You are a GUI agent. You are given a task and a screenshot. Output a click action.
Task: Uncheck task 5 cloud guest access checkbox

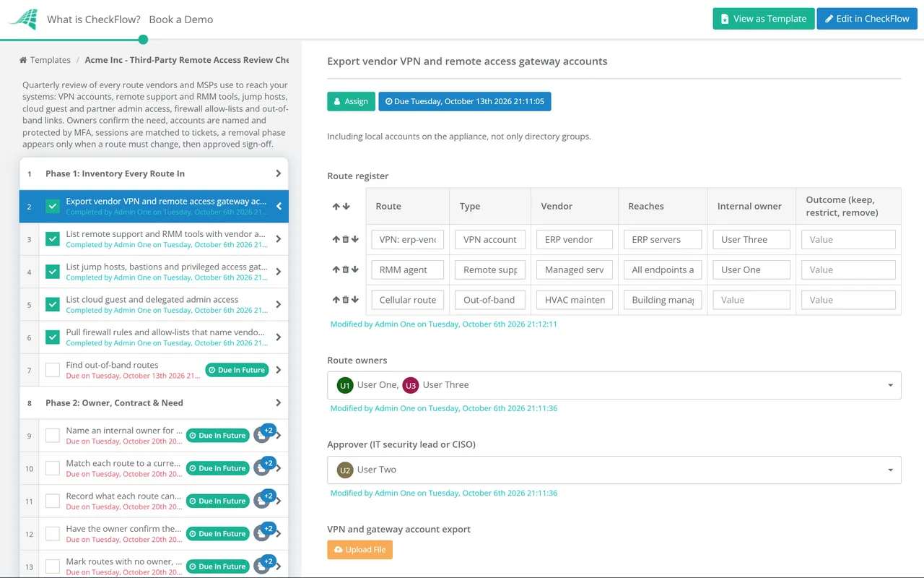(x=53, y=304)
